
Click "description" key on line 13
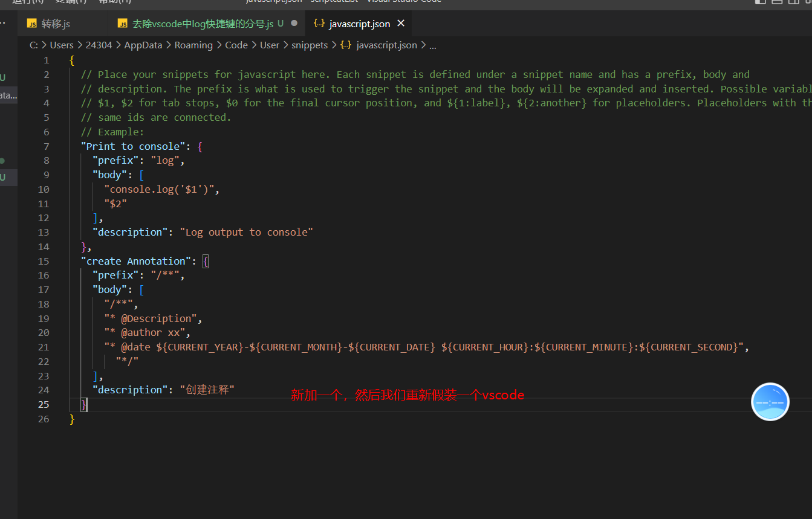tap(130, 232)
